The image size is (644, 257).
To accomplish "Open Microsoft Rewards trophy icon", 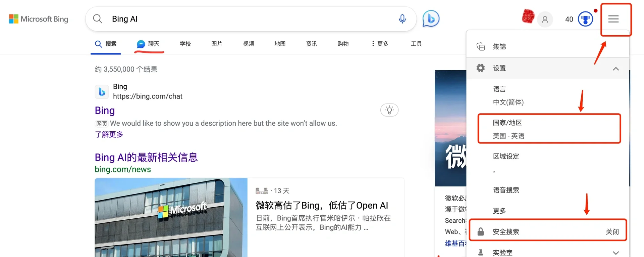I will tap(586, 19).
